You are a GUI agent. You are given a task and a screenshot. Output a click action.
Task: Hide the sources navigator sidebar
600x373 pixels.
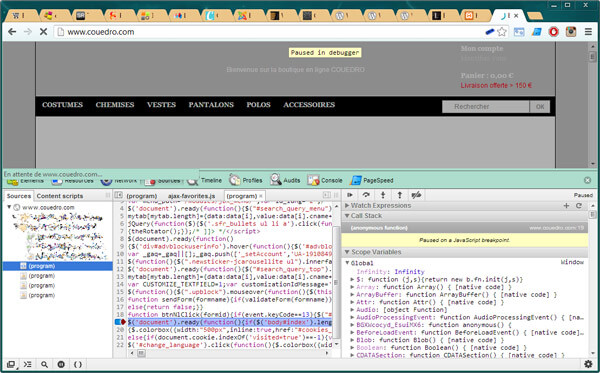click(118, 195)
